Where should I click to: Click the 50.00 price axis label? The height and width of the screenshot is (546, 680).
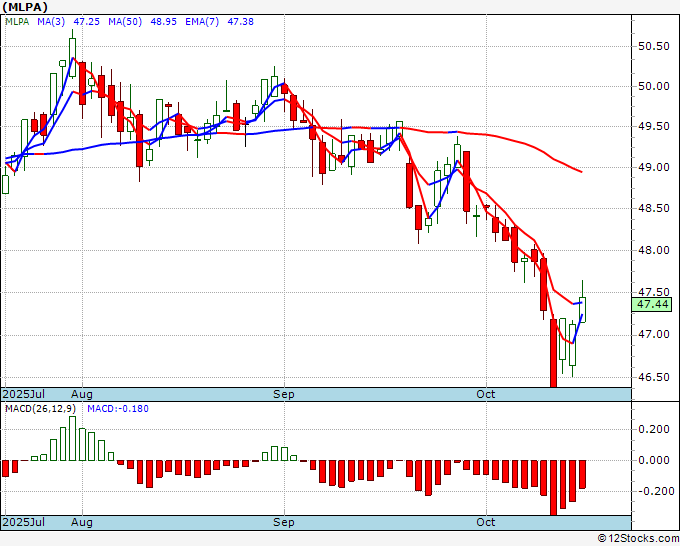[x=654, y=86]
